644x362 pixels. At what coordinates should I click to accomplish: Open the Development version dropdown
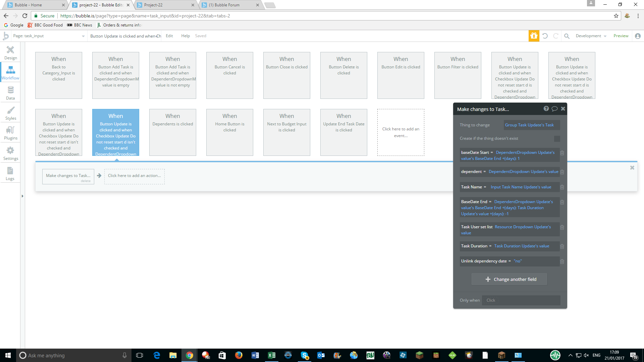591,36
